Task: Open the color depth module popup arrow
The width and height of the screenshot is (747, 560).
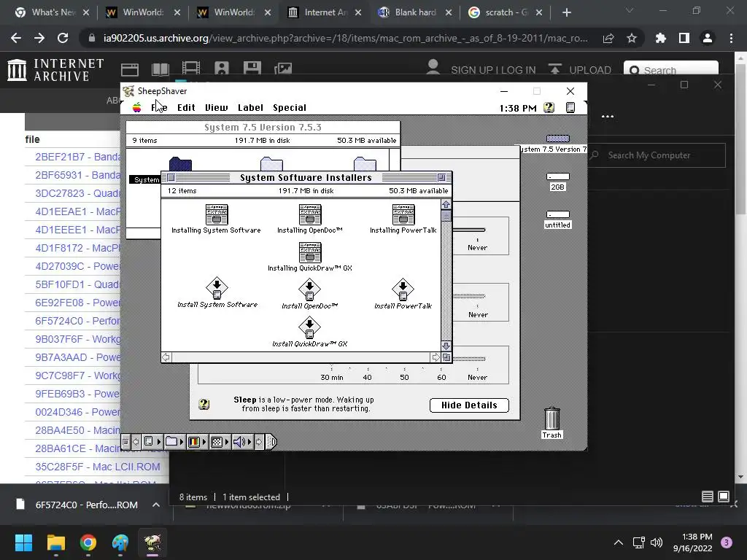Action: [x=204, y=442]
